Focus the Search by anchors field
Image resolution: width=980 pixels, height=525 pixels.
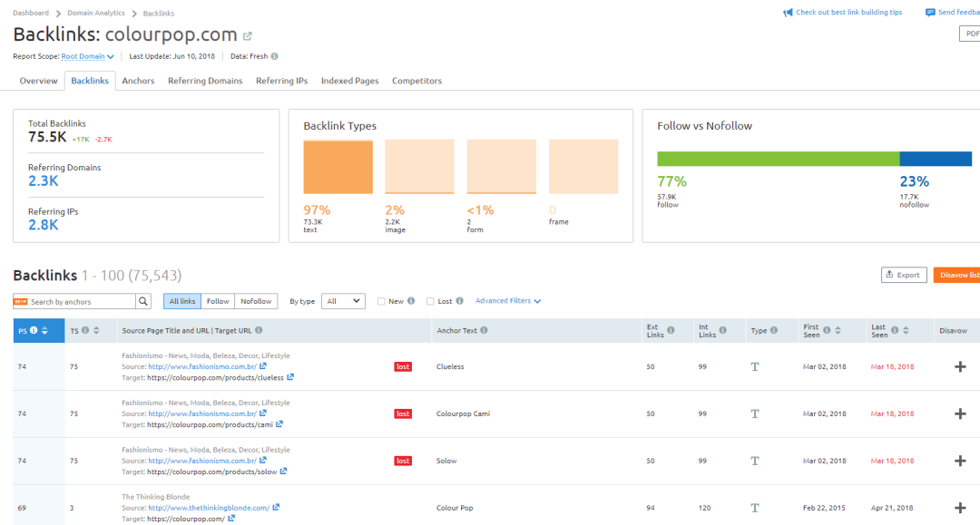coord(82,302)
